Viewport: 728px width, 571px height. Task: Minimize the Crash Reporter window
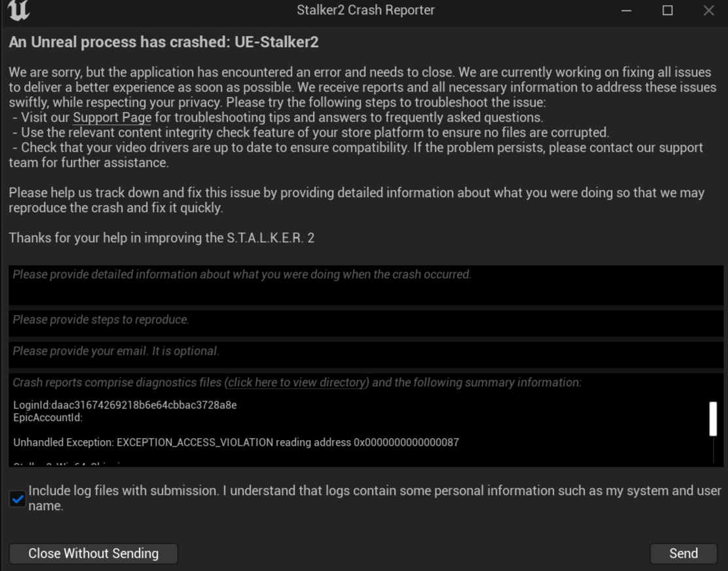627,10
